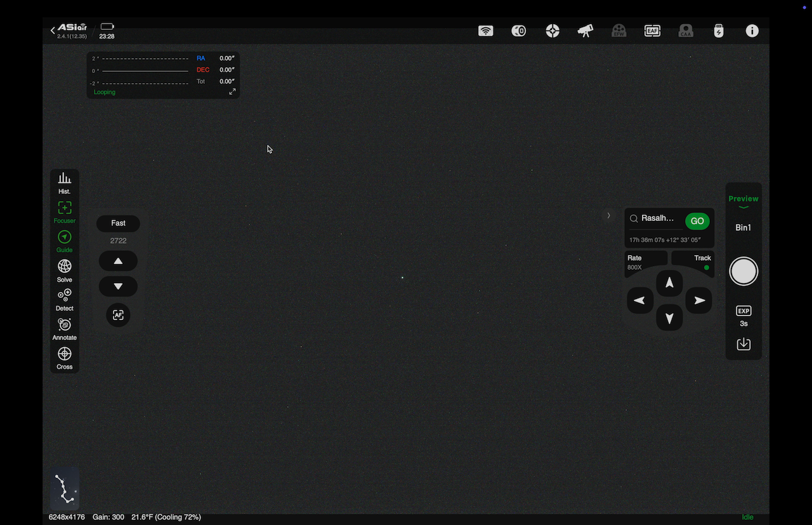
Task: Open the CAA rotator settings
Action: 686,31
